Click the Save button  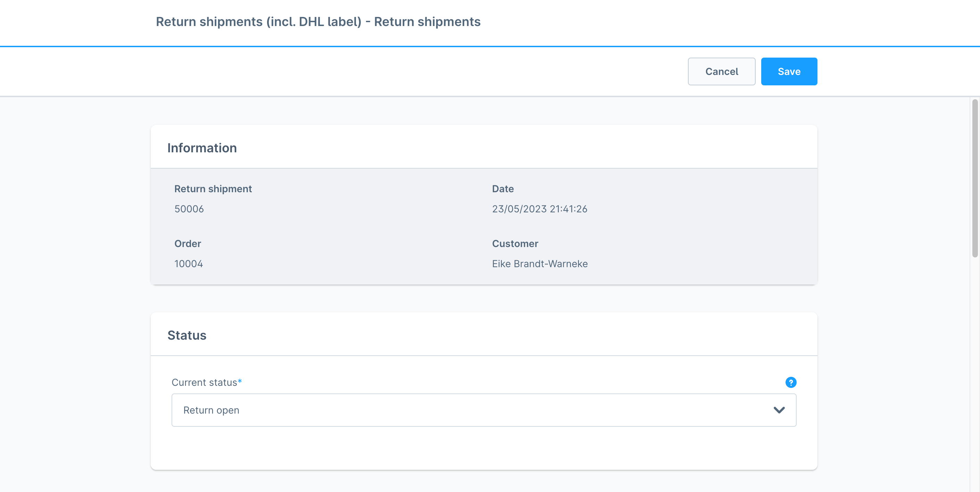pyautogui.click(x=789, y=71)
